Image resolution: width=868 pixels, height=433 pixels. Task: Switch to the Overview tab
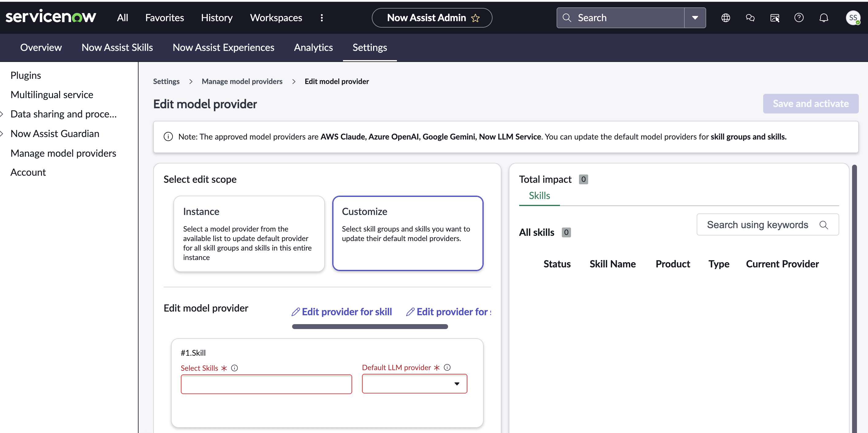point(41,48)
